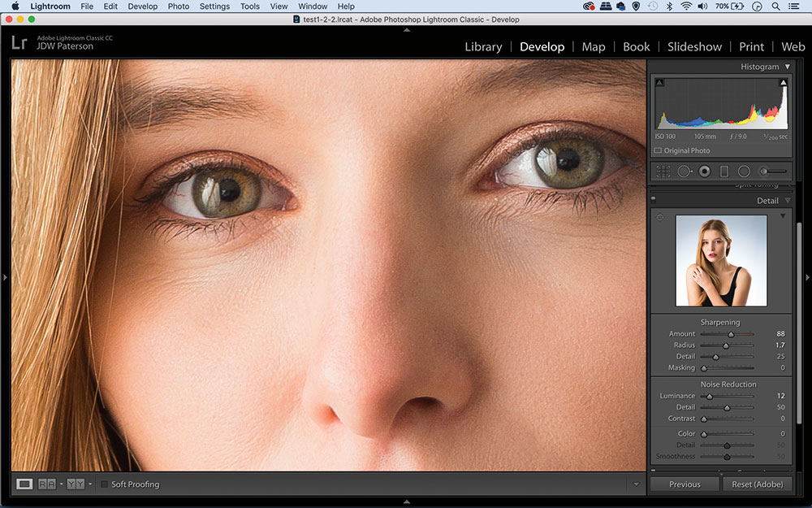Click the Wi-Fi status icon
Viewport: 812px width, 508px height.
click(686, 7)
